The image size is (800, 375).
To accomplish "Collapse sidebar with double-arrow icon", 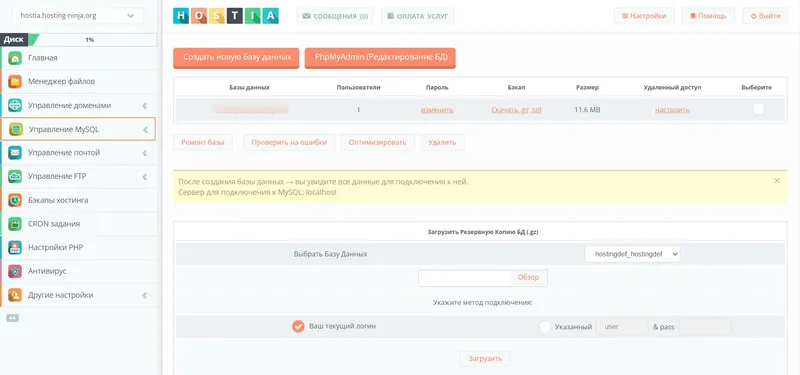I will [13, 318].
